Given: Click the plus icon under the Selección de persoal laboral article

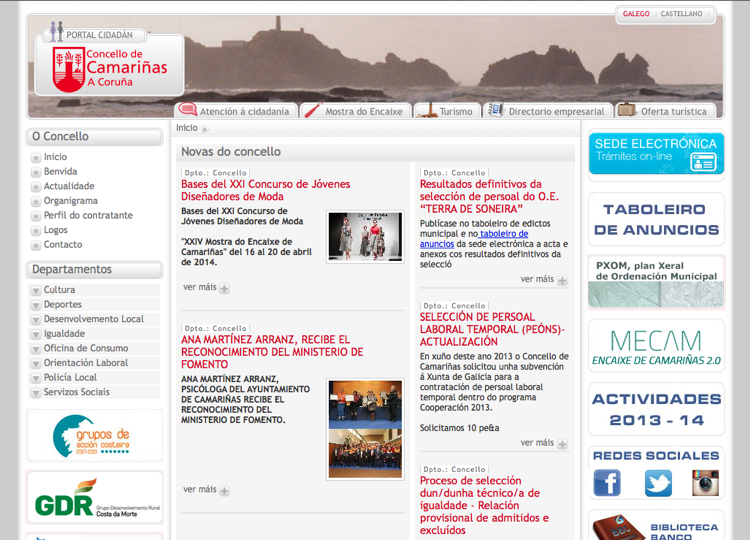Looking at the screenshot, I should point(562,444).
